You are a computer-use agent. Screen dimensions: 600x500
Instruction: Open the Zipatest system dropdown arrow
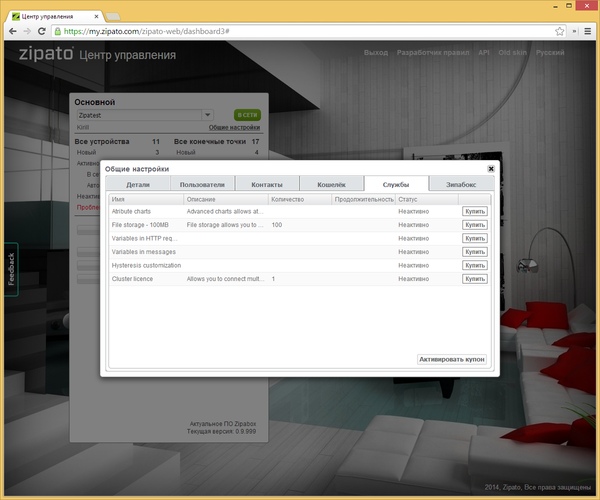(x=207, y=115)
